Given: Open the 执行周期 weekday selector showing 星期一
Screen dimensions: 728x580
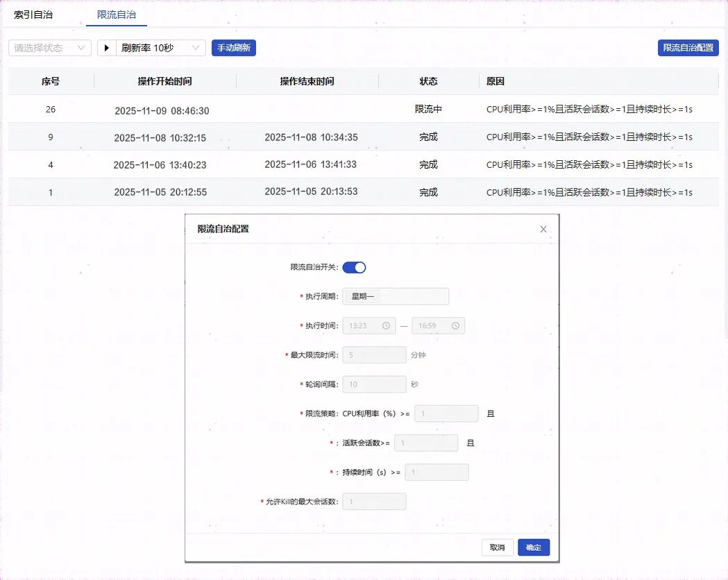Looking at the screenshot, I should point(396,296).
